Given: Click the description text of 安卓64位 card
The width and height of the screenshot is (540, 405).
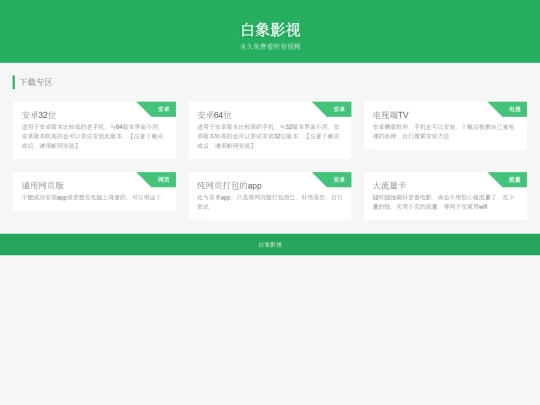Looking at the screenshot, I should click(268, 136).
